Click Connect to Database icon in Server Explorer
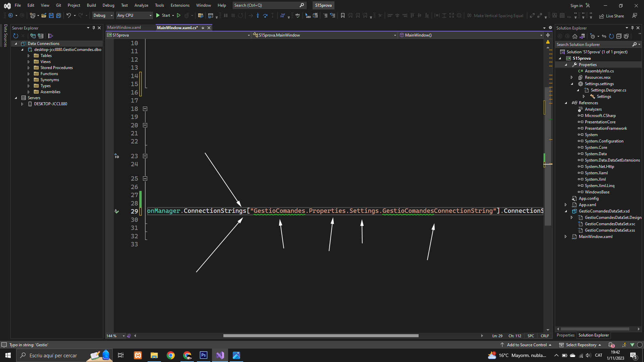Viewport: 644px width, 362px height. (33, 36)
